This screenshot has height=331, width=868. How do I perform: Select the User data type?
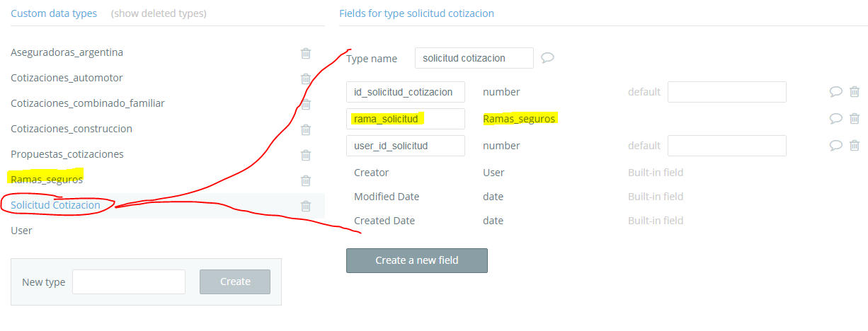click(21, 231)
